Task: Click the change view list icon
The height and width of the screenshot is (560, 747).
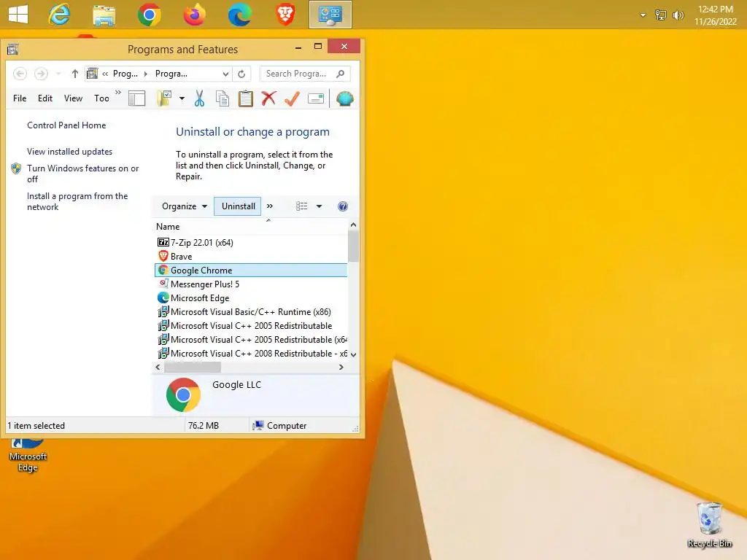Action: (301, 206)
